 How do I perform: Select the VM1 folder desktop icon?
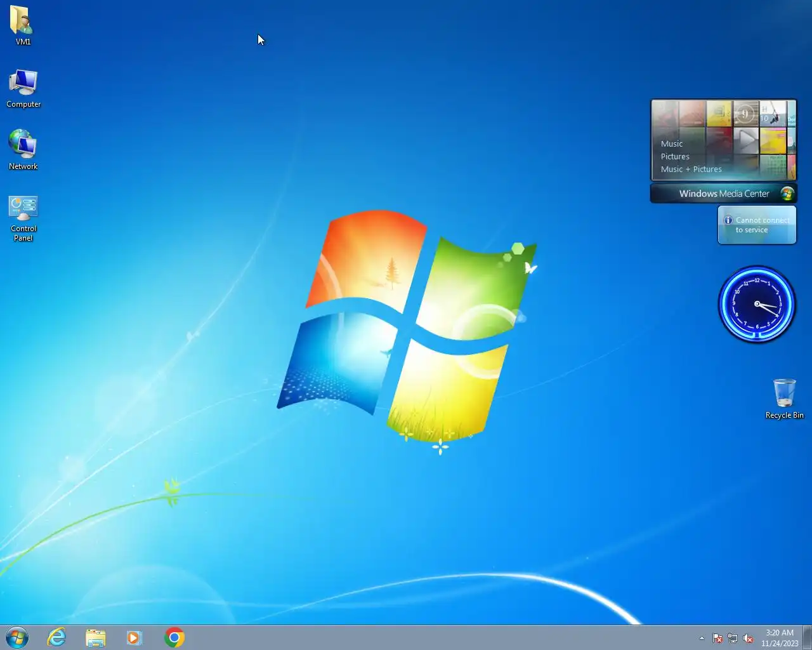click(x=23, y=26)
